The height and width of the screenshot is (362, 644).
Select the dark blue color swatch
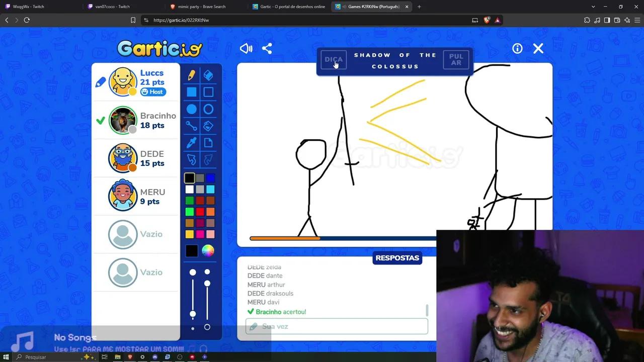[x=210, y=178]
